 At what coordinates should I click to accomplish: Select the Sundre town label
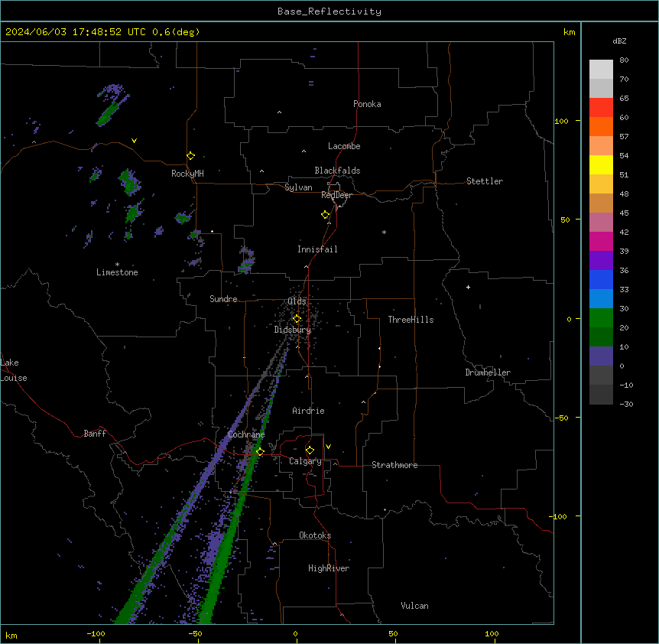click(x=223, y=299)
